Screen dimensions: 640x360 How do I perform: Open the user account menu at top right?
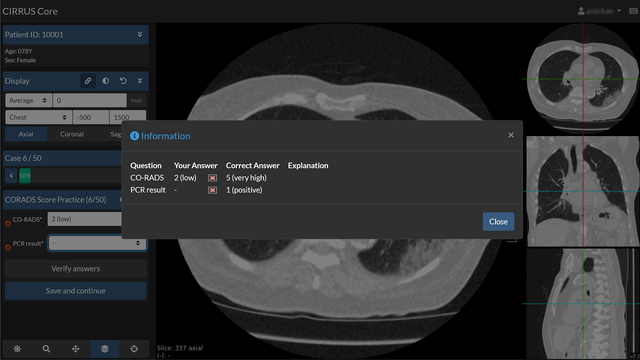(x=599, y=11)
